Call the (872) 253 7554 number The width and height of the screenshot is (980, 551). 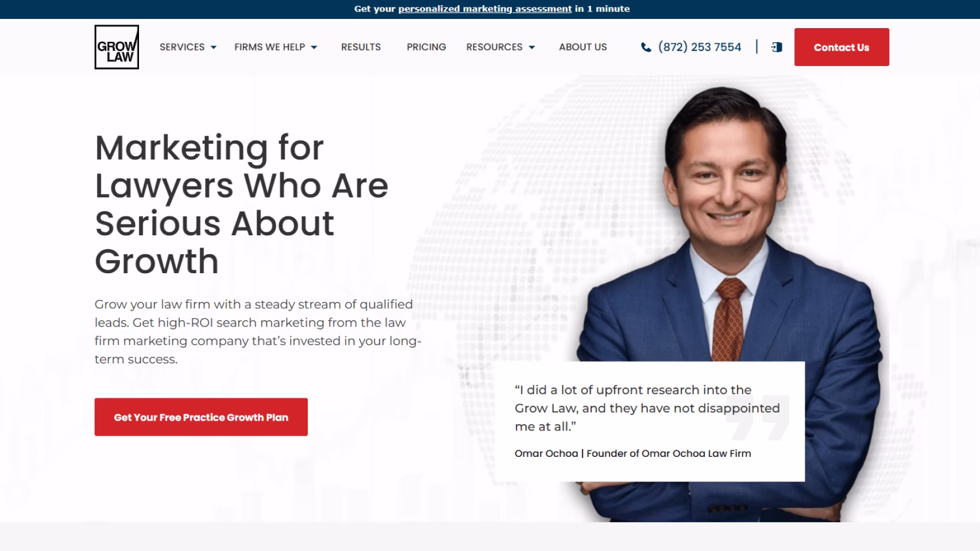tap(700, 47)
